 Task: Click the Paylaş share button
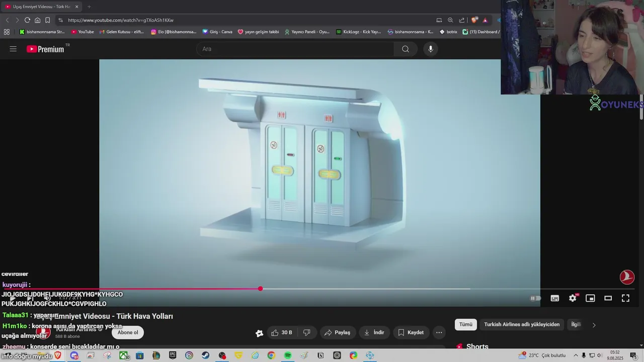pos(338,332)
